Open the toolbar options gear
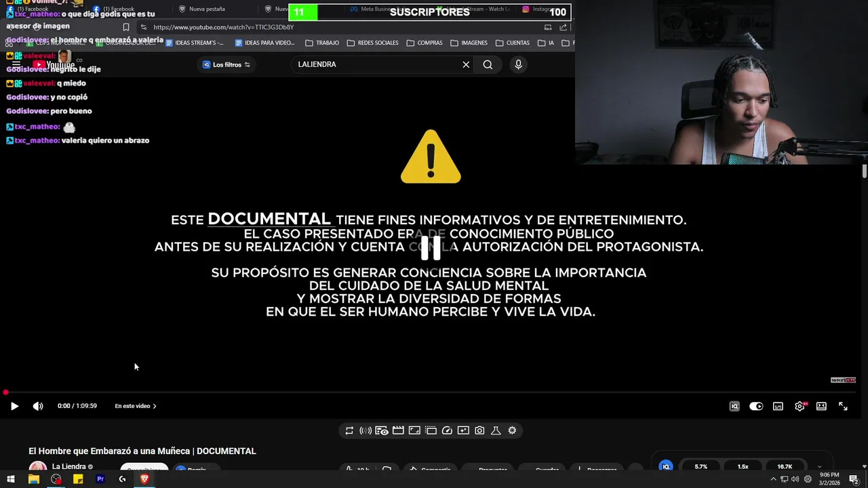This screenshot has width=868, height=488. click(512, 430)
